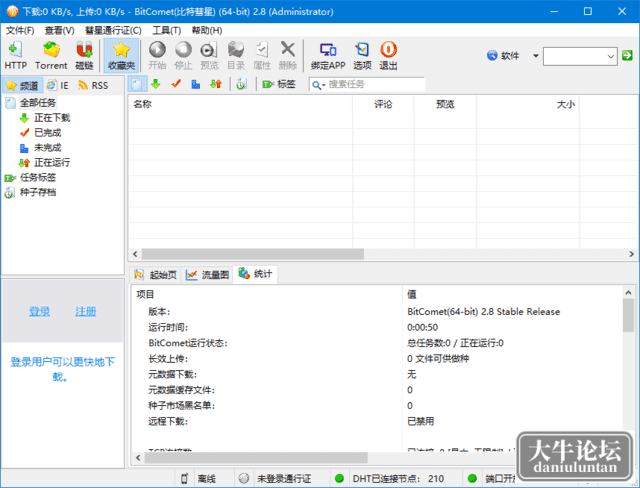Click the magnet link (磁链) icon
This screenshot has height=488, width=640.
pos(84,55)
